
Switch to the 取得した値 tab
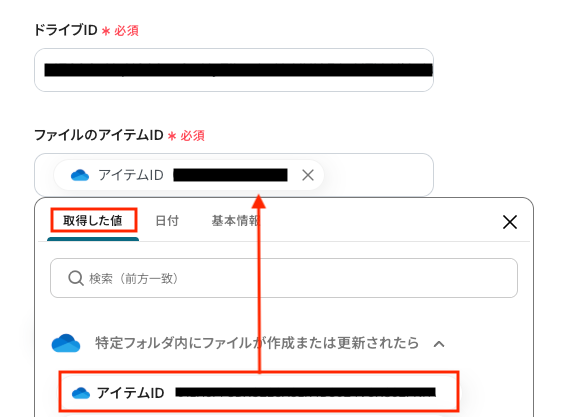coord(93,221)
